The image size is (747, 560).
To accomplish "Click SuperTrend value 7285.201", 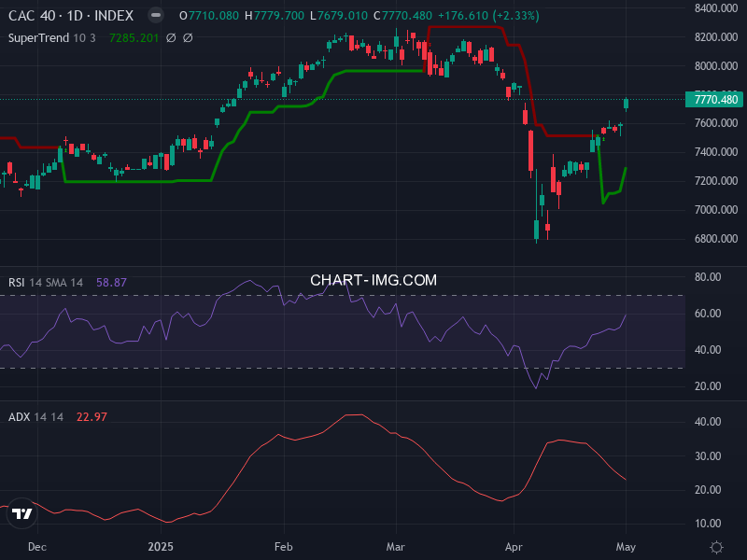I will tap(134, 37).
